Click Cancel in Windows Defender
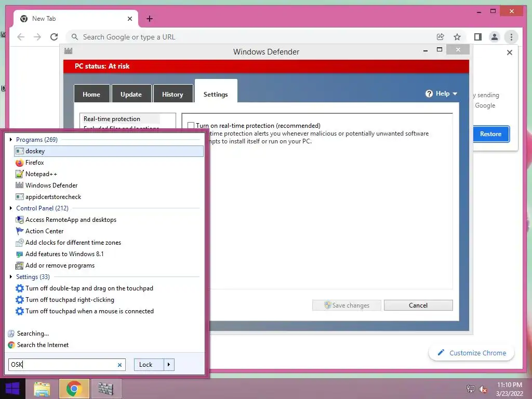Screen dimensions: 532x399 coord(418,305)
